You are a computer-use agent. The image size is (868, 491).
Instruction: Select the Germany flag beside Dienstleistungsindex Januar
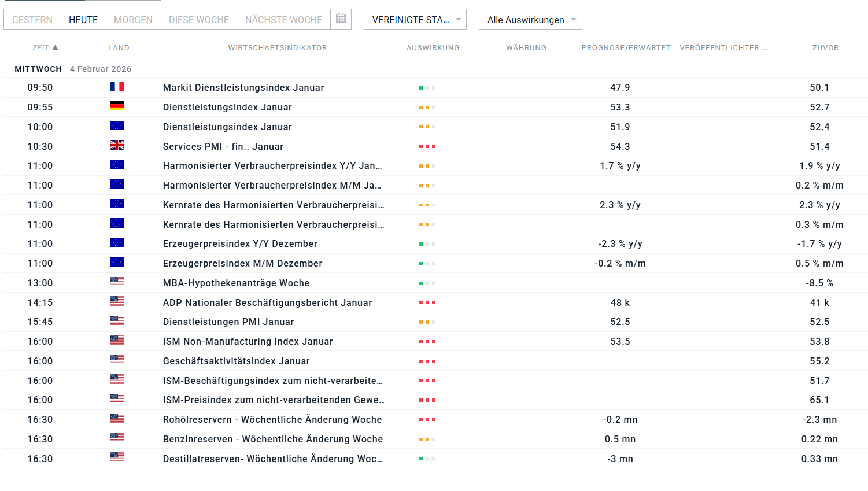[x=117, y=105]
